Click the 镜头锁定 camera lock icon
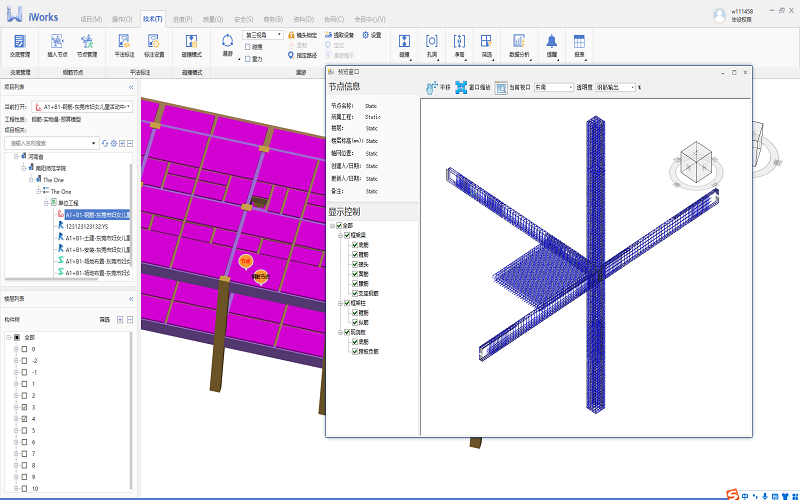This screenshot has width=800, height=500. pos(291,35)
